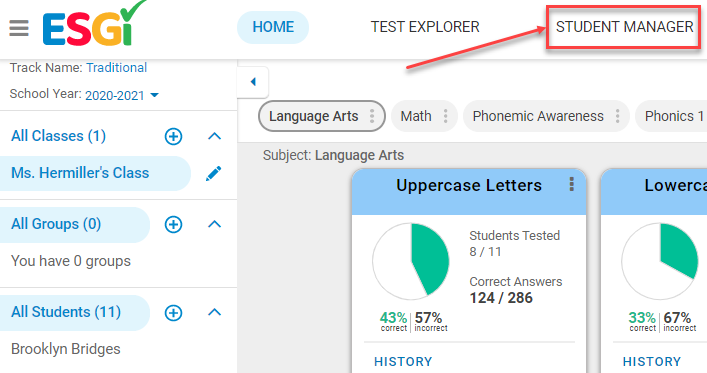
Task: Edit Ms. Hermiller's Class with pencil icon
Action: click(214, 174)
